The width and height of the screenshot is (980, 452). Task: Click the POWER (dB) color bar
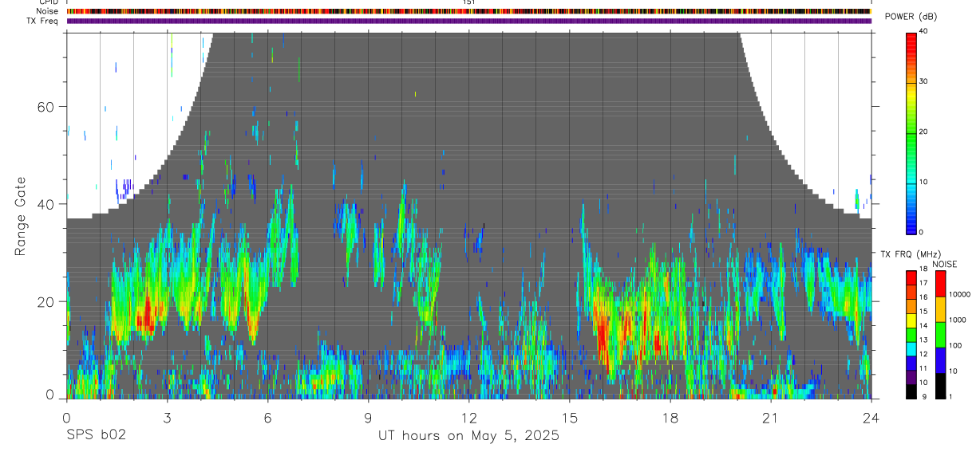[911, 132]
